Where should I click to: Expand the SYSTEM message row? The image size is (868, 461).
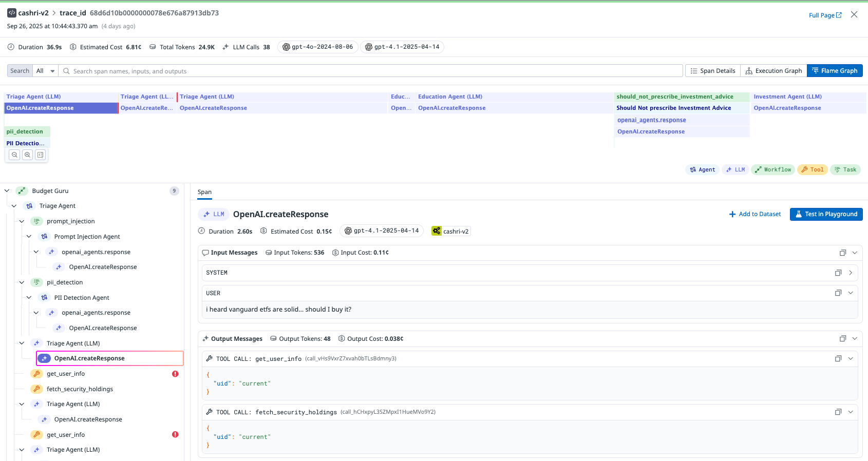(x=851, y=273)
